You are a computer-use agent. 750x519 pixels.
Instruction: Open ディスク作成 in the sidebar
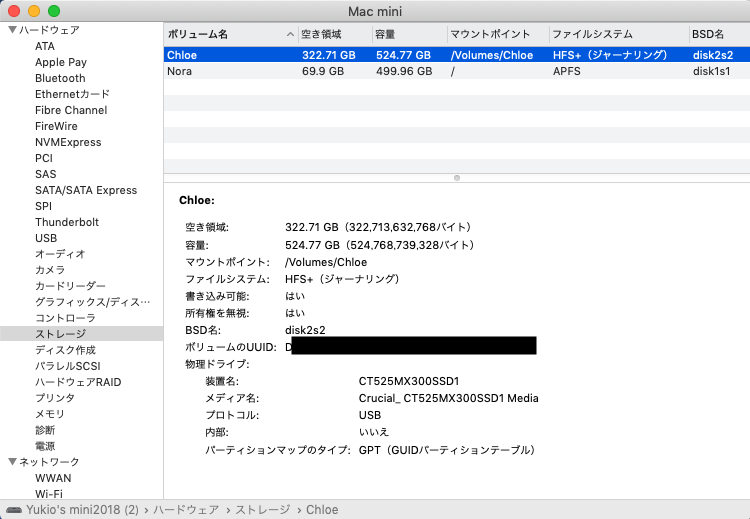click(x=66, y=350)
